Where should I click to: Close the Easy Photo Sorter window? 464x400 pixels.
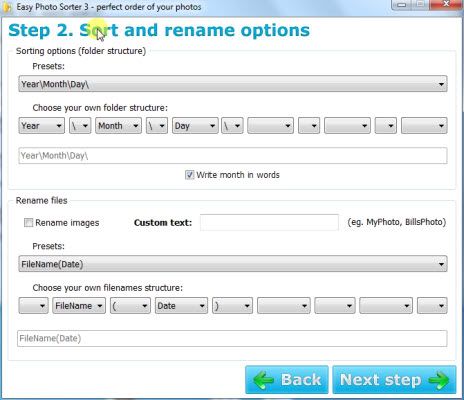point(446,4)
